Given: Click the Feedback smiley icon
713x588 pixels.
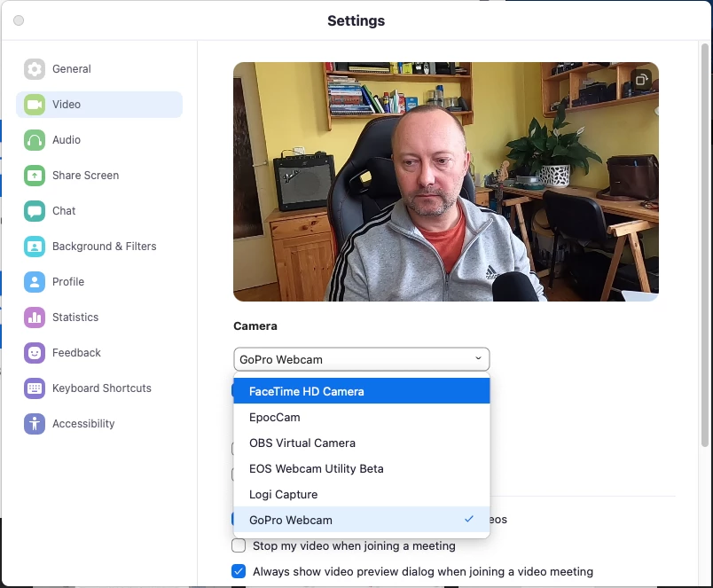Looking at the screenshot, I should 35,353.
